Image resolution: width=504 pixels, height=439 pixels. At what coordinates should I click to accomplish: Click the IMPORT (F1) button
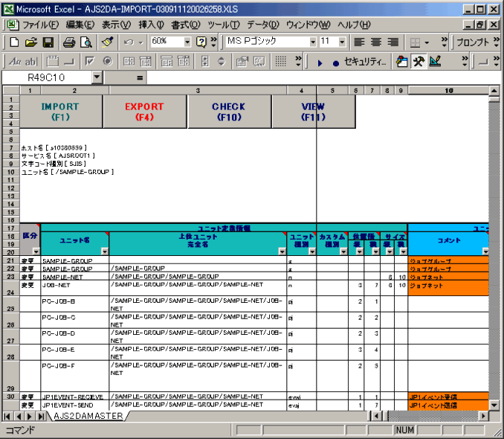click(60, 112)
